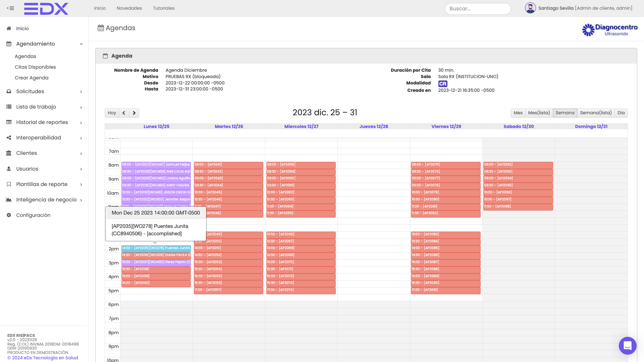Open the Martes 12/26 day header
This screenshot has height=362, width=644.
[x=229, y=126]
